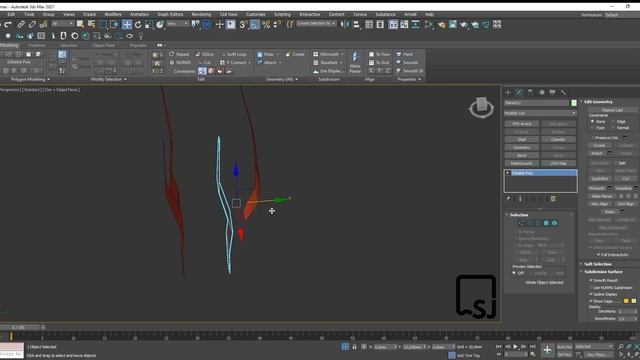Click the Mirror tool icon

345,24
